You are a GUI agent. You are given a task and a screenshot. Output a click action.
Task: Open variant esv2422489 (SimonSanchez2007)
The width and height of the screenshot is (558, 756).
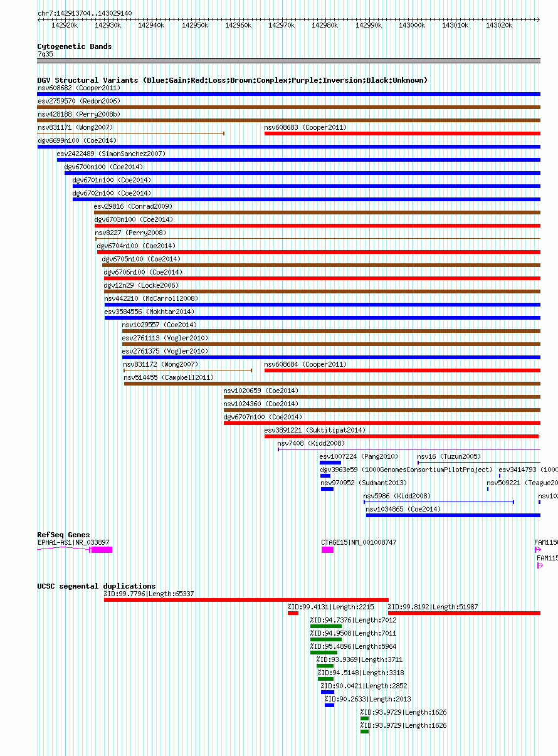(111, 154)
